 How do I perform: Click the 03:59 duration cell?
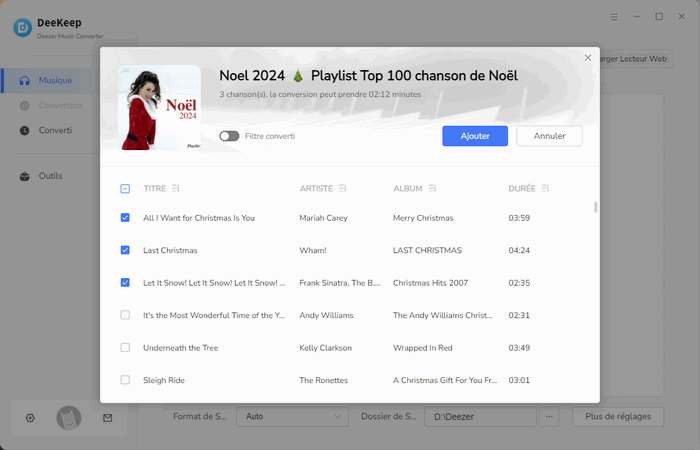[x=519, y=218]
